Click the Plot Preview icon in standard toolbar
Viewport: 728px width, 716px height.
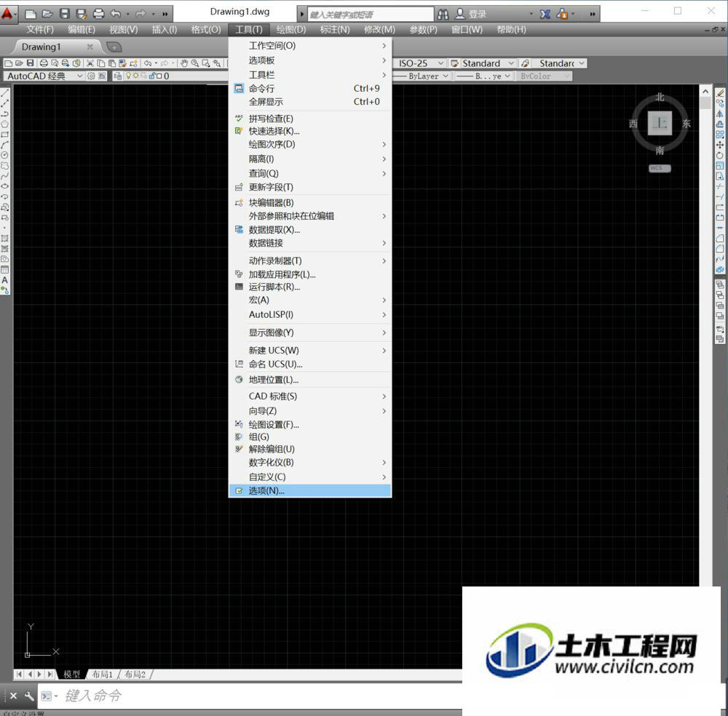[55, 63]
